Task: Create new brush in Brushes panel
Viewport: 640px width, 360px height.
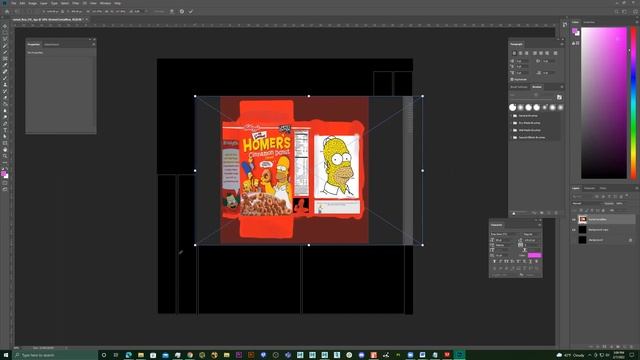Action: (x=559, y=97)
